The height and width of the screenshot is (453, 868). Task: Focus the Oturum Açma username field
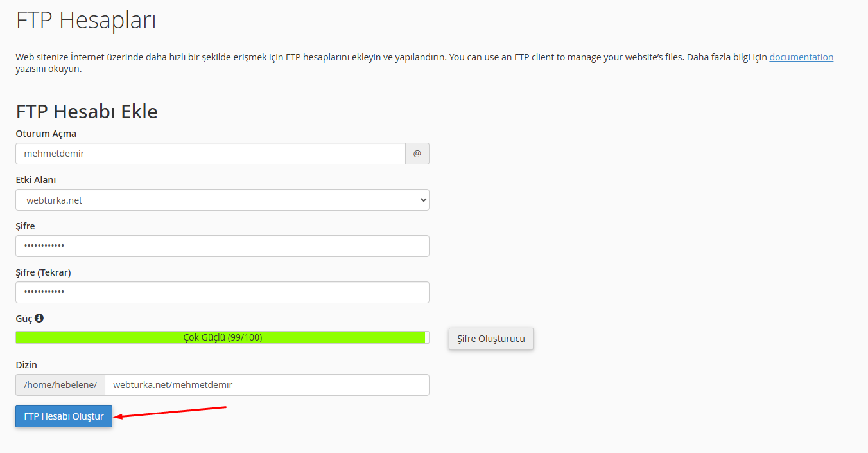(211, 154)
